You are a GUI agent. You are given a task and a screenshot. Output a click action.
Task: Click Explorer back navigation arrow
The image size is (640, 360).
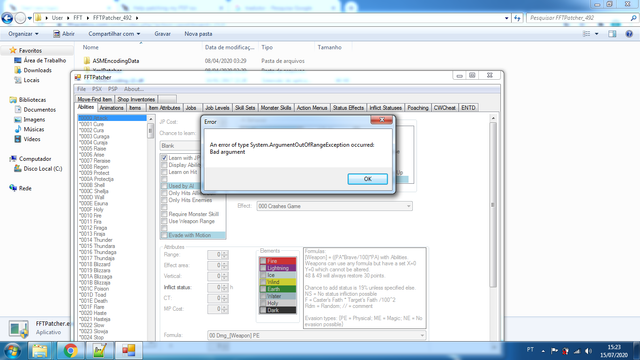pyautogui.click(x=7, y=18)
